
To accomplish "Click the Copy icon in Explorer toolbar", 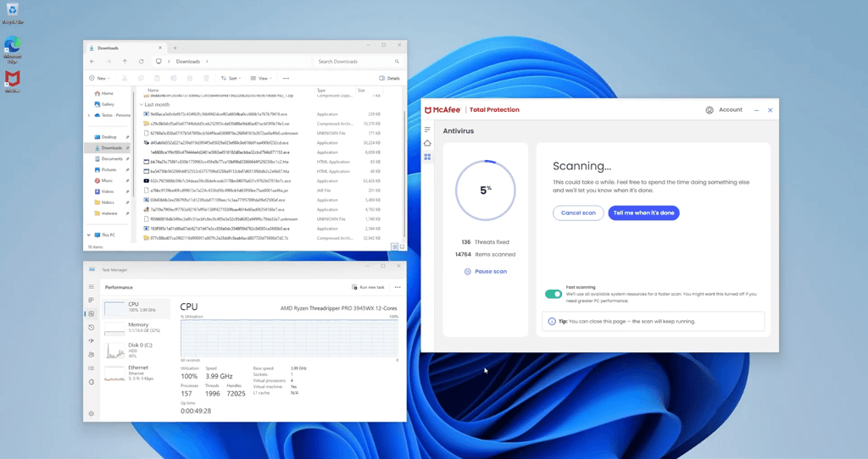I will (x=141, y=79).
